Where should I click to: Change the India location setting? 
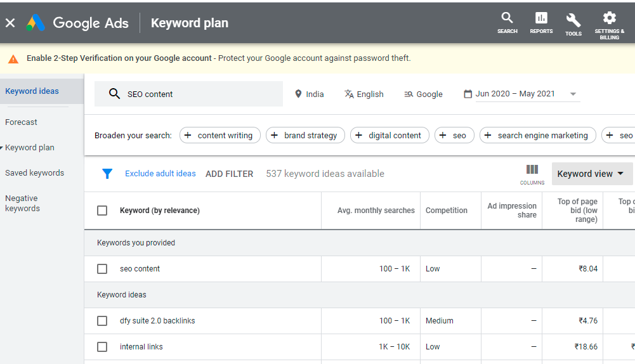(x=310, y=94)
